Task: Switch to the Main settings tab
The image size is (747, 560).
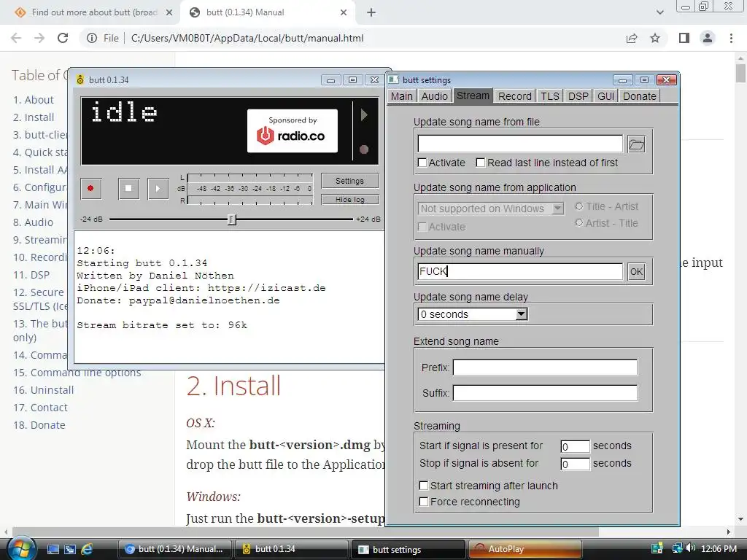Action: [x=402, y=96]
